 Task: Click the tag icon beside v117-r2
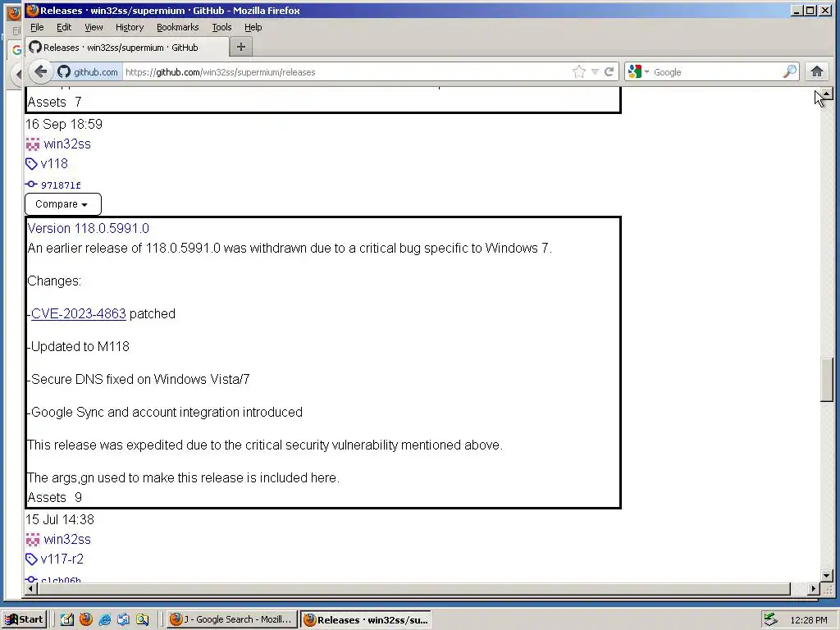(32, 559)
